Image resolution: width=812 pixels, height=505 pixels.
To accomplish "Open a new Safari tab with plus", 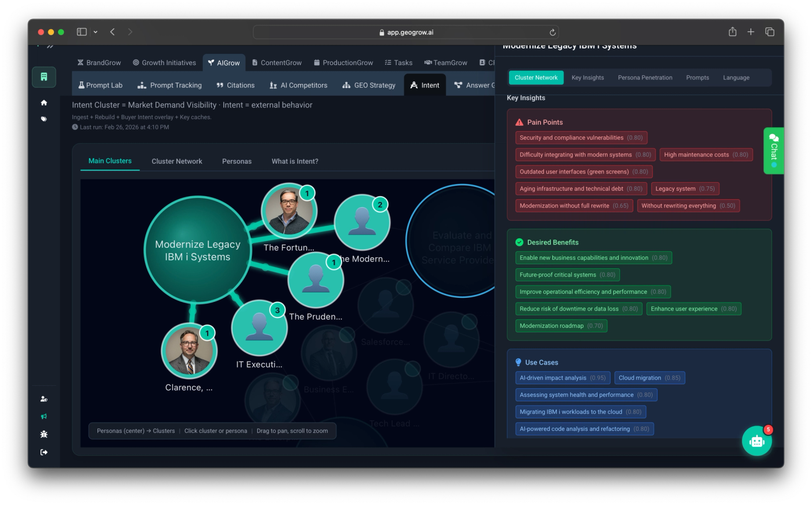I will 751,32.
